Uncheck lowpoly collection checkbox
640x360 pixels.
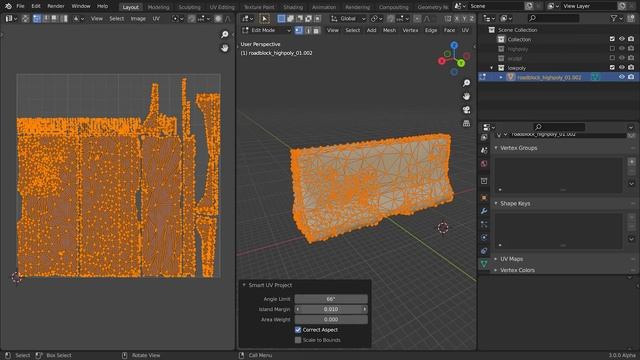612,67
